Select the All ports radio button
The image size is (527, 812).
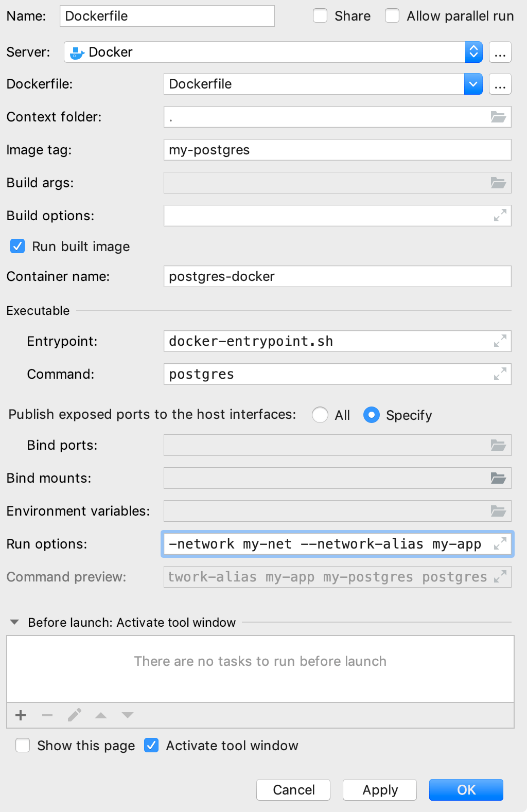click(x=320, y=415)
